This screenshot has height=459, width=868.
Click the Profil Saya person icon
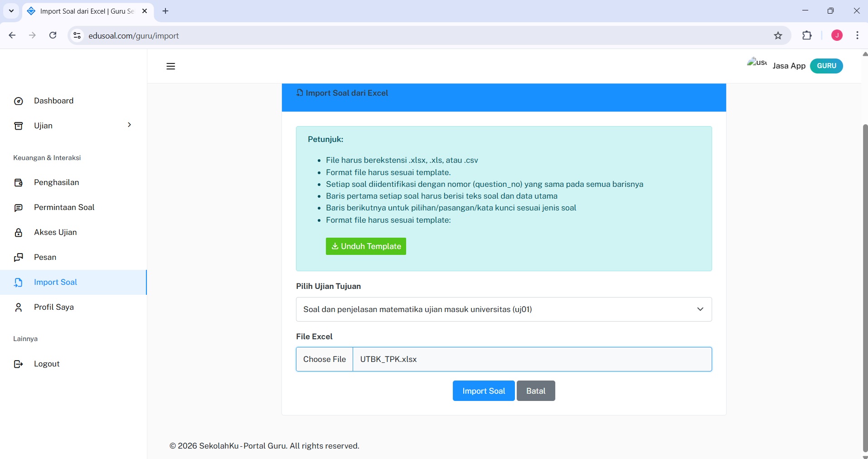coord(19,308)
